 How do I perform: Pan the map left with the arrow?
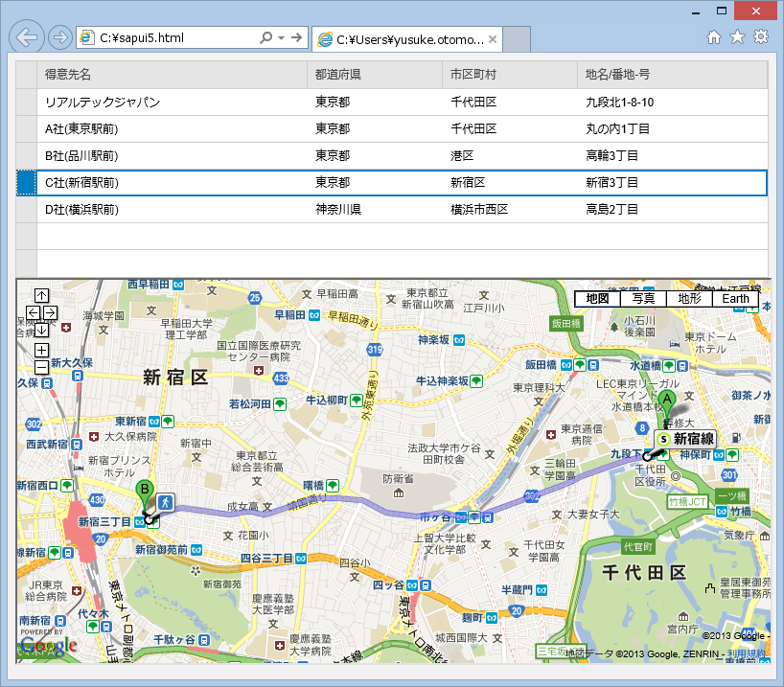pos(33,313)
